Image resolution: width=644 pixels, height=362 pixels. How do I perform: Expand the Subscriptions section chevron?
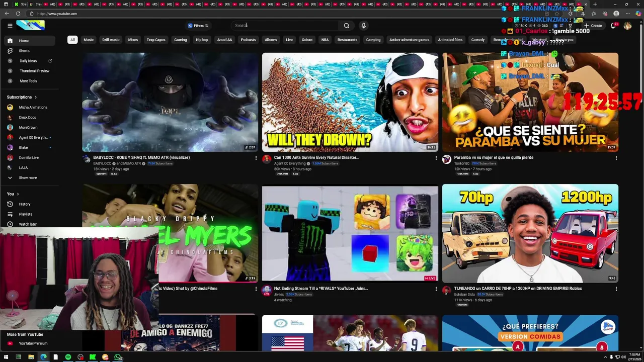35,97
